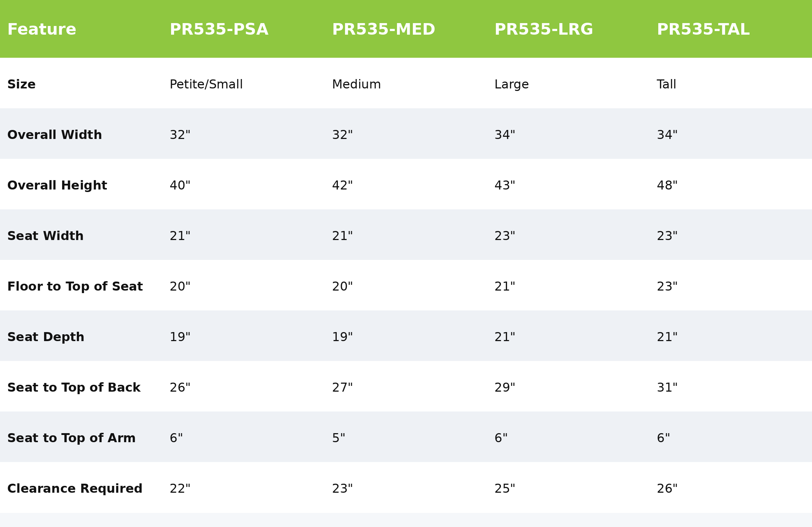The height and width of the screenshot is (527, 812).
Task: Select the Seat to Top of Arm label
Action: [71, 439]
